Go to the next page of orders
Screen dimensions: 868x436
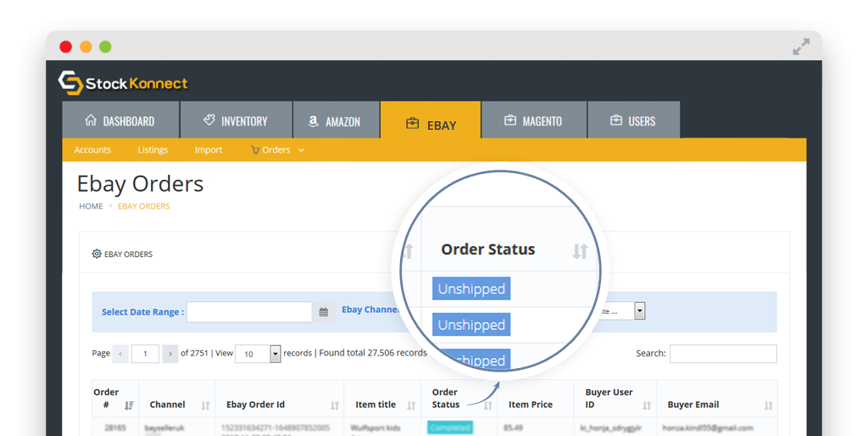click(170, 354)
